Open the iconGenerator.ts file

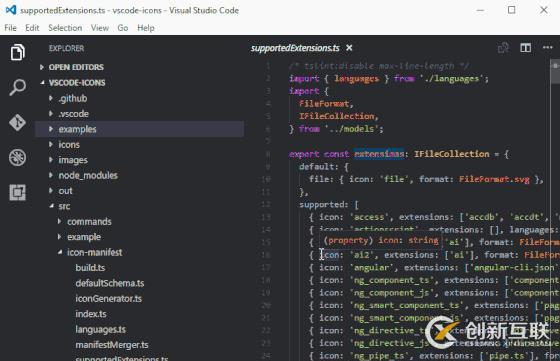point(109,299)
